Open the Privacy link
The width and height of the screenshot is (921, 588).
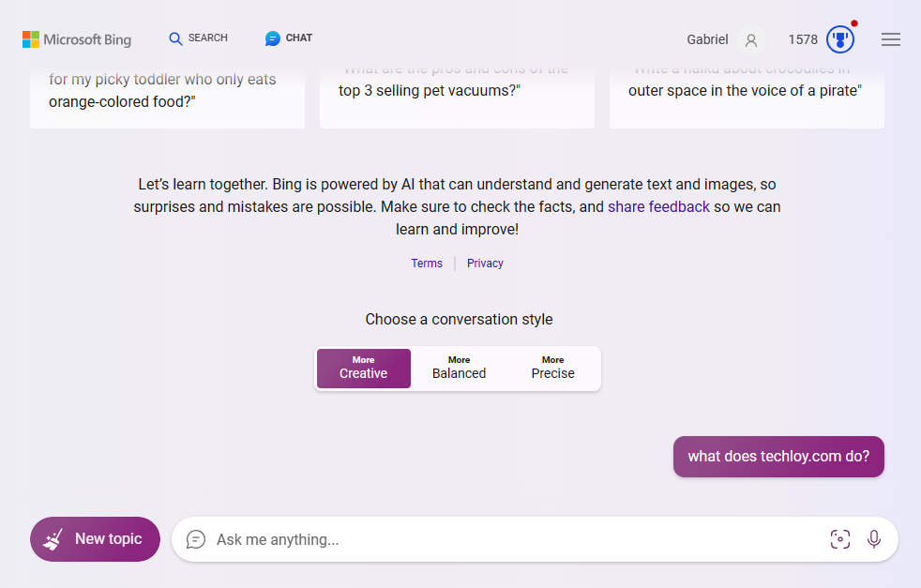pyautogui.click(x=485, y=264)
